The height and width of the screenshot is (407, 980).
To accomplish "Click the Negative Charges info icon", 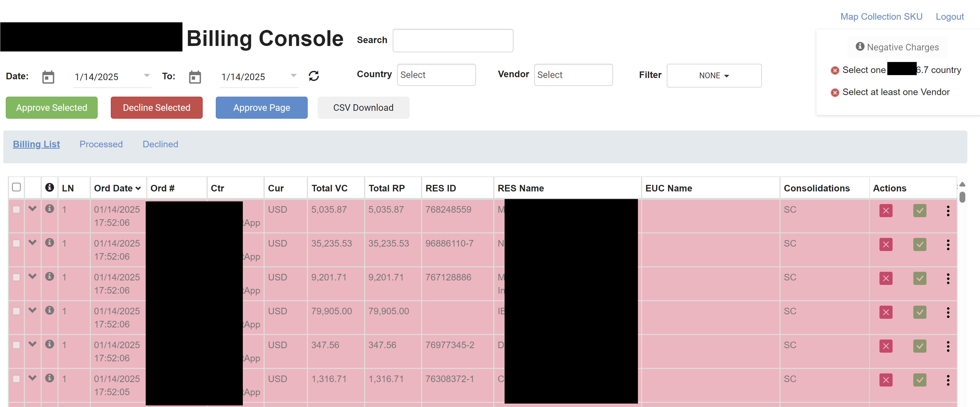I will (x=860, y=46).
